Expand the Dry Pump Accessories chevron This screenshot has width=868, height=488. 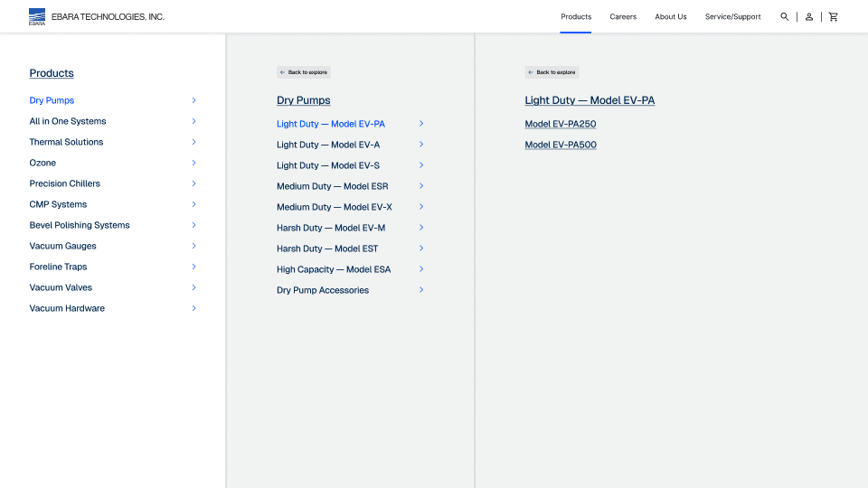point(421,290)
